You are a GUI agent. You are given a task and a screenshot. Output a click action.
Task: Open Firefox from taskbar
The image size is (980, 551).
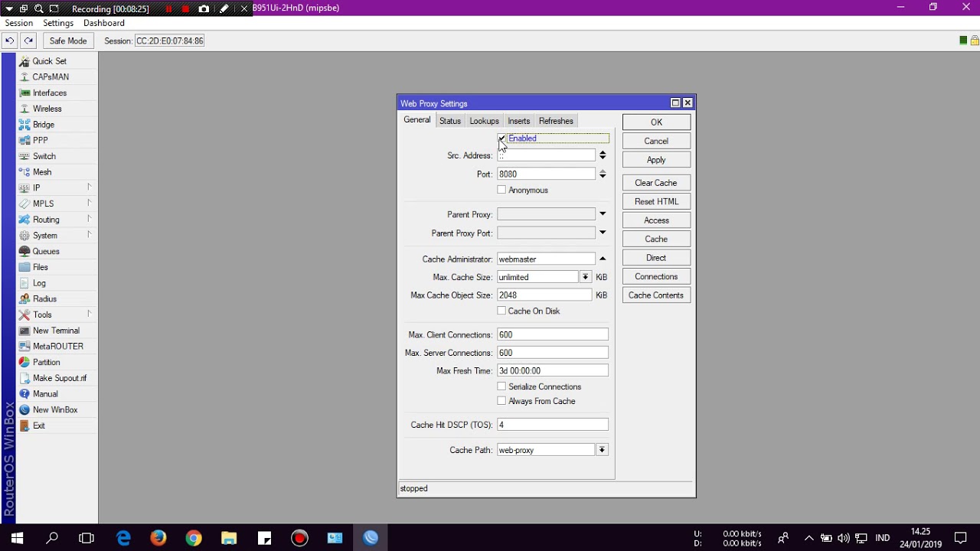click(x=158, y=538)
